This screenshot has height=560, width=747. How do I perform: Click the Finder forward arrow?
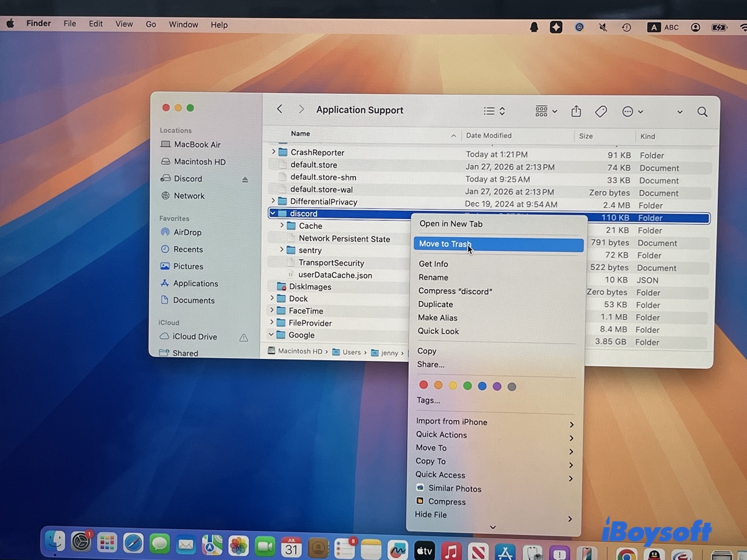(x=301, y=110)
